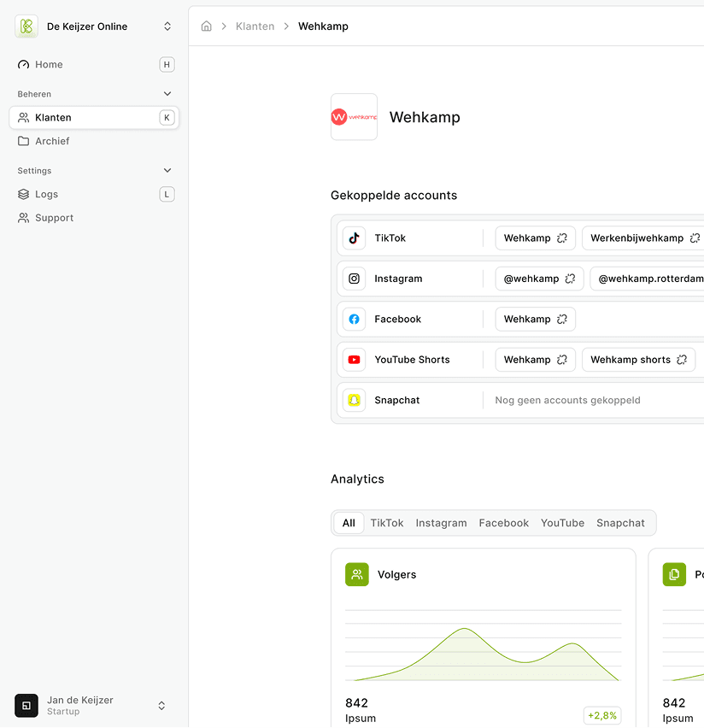Collapse the Beheren sidebar section
Image resolution: width=704 pixels, height=728 pixels.
coord(167,94)
